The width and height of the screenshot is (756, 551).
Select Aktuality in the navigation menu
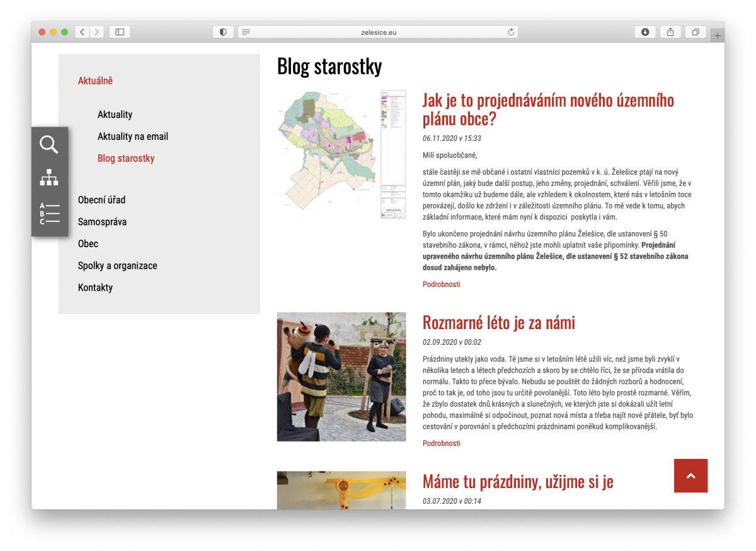pyautogui.click(x=115, y=114)
